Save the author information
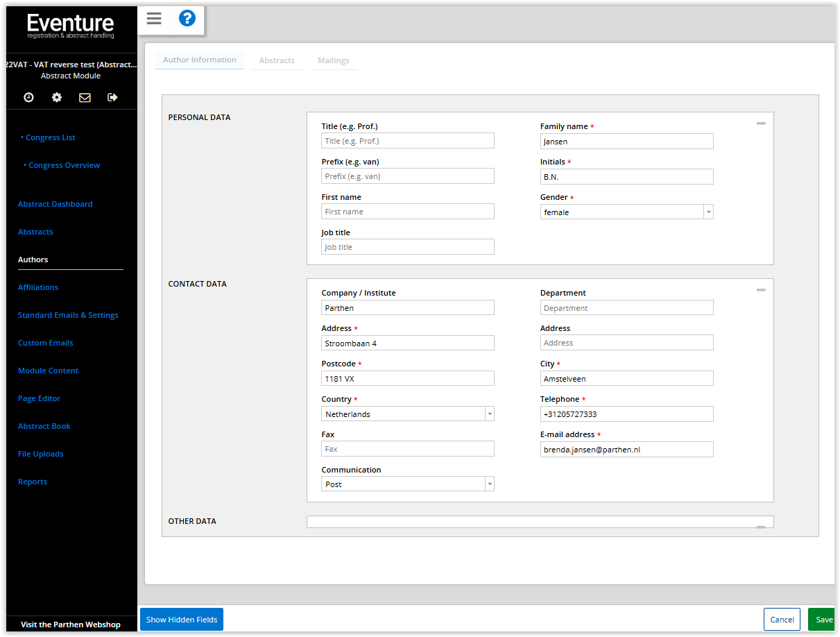 823,620
